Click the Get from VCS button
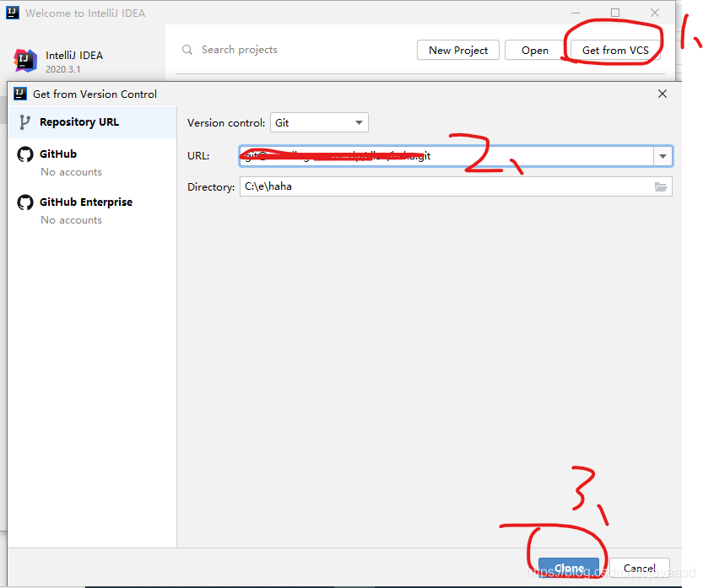 click(615, 51)
